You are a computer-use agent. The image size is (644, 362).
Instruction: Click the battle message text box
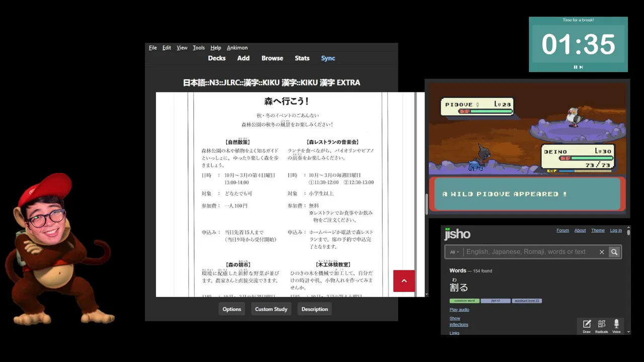click(x=527, y=194)
